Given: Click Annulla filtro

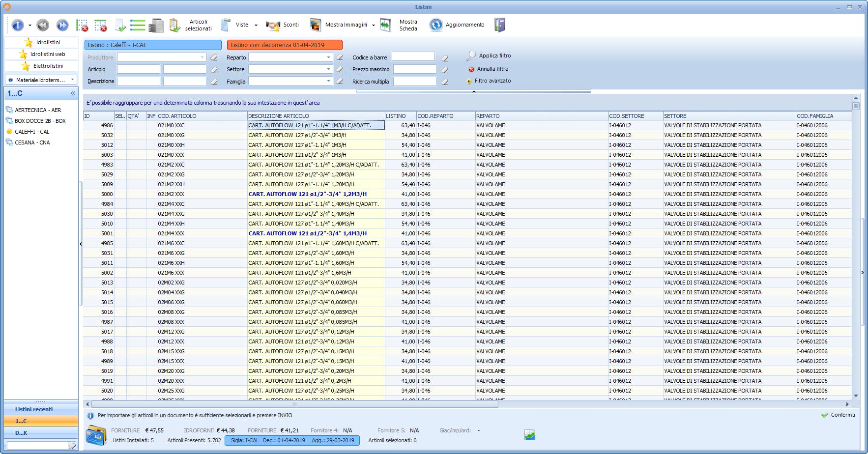Looking at the screenshot, I should [x=489, y=69].
